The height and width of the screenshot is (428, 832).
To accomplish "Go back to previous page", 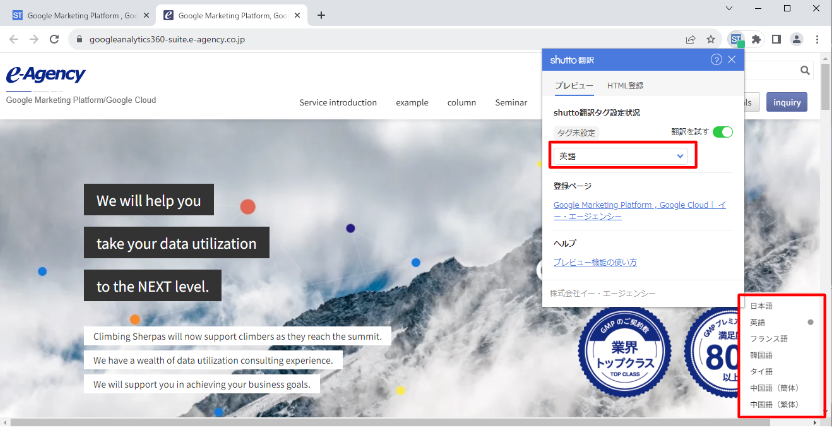I will tap(14, 39).
